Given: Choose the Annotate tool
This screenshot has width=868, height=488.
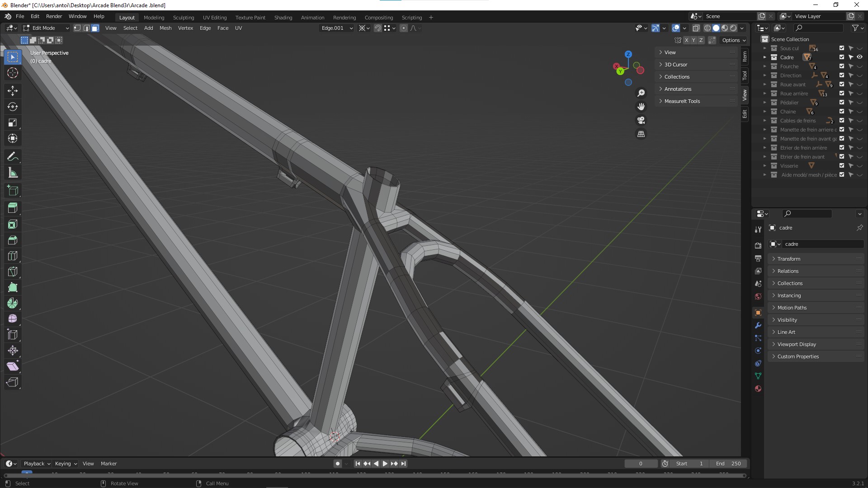Looking at the screenshot, I should point(13,157).
